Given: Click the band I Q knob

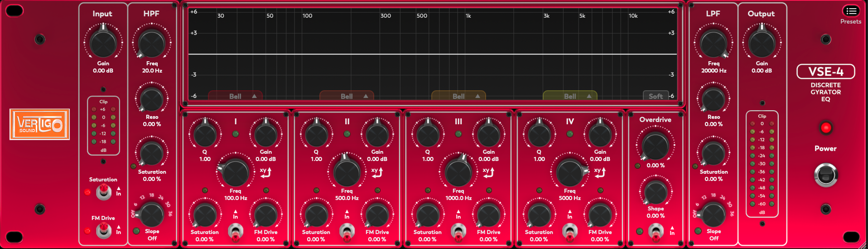Looking at the screenshot, I should click(x=205, y=134).
